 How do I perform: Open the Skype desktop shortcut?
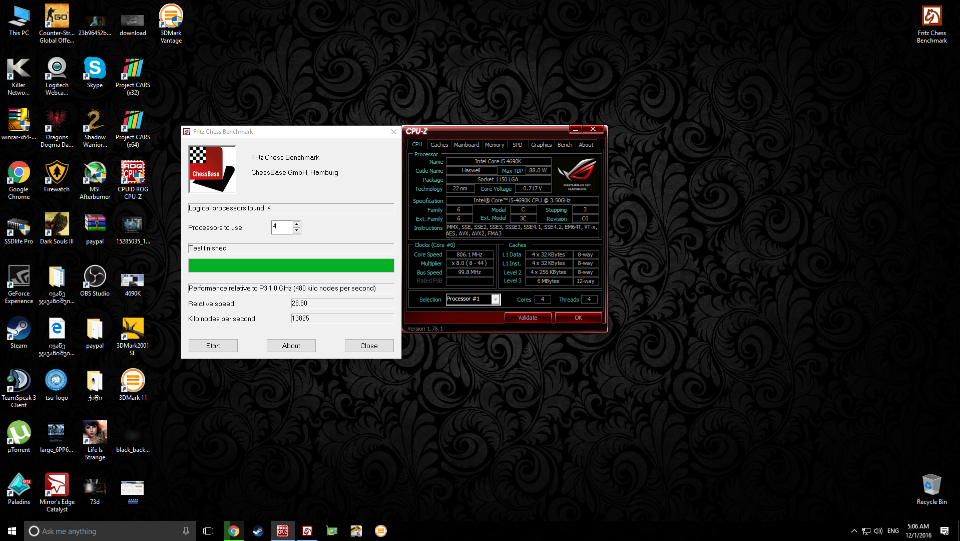[95, 68]
